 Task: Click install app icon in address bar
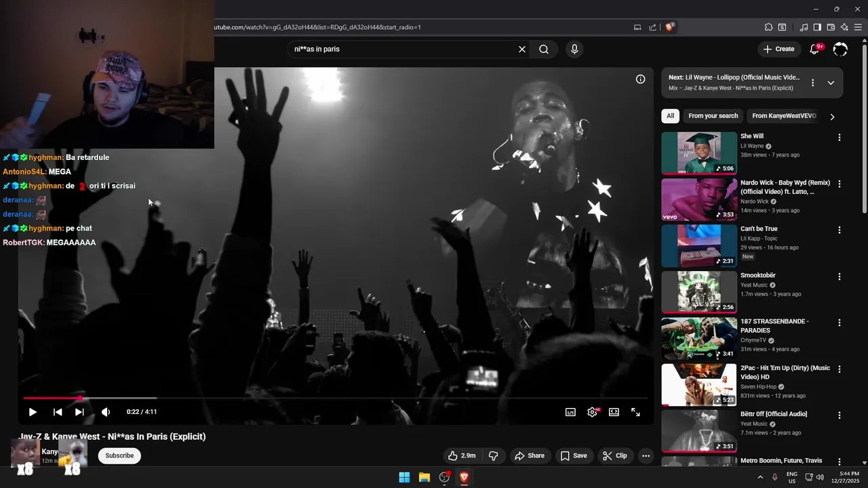pyautogui.click(x=637, y=27)
